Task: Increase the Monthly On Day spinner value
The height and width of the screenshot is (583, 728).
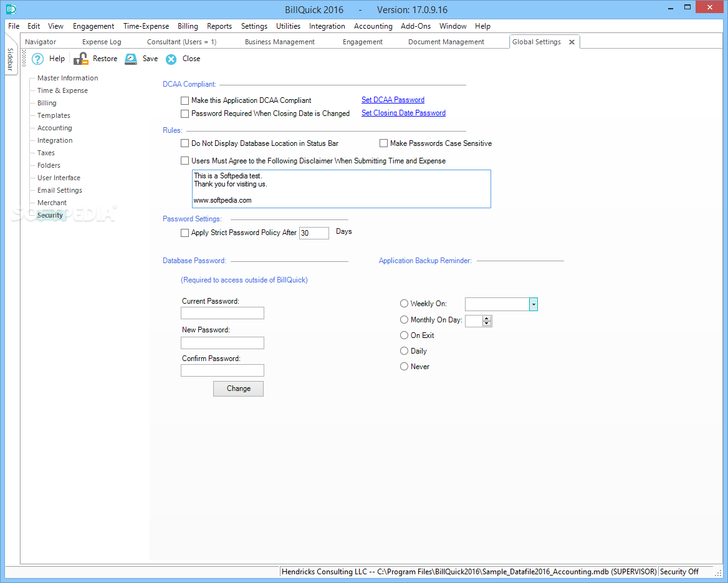Action: coord(487,318)
